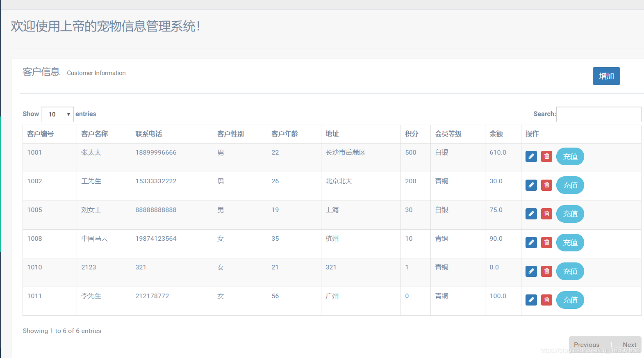Delete customer 1002 王先生 with the trash icon
Screen dimensions: 644x358
click(546, 185)
